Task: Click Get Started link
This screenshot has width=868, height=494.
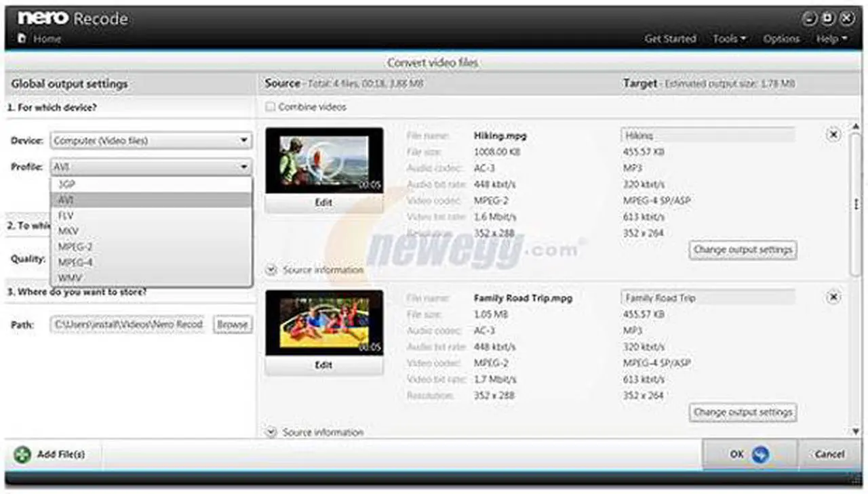Action: click(670, 39)
